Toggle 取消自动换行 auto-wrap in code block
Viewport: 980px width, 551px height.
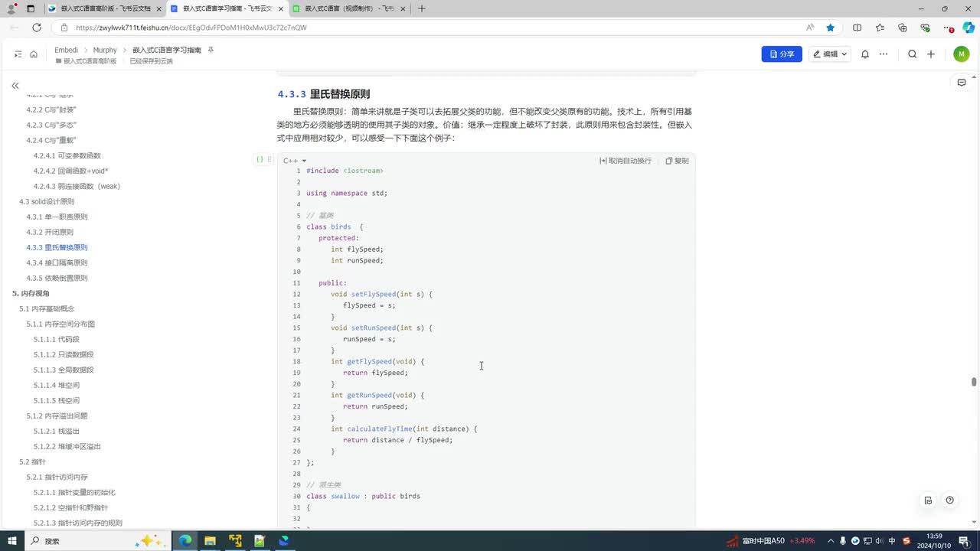pos(625,161)
